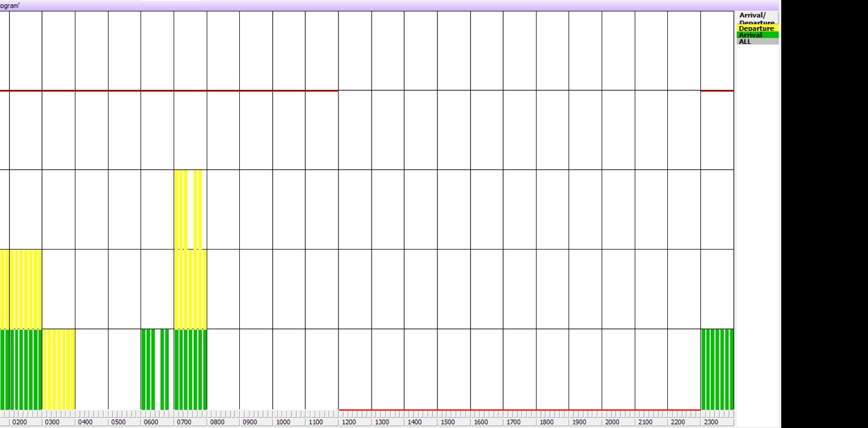This screenshot has width=868, height=428.
Task: Select the 0700 hour label on axis
Action: coord(184,422)
